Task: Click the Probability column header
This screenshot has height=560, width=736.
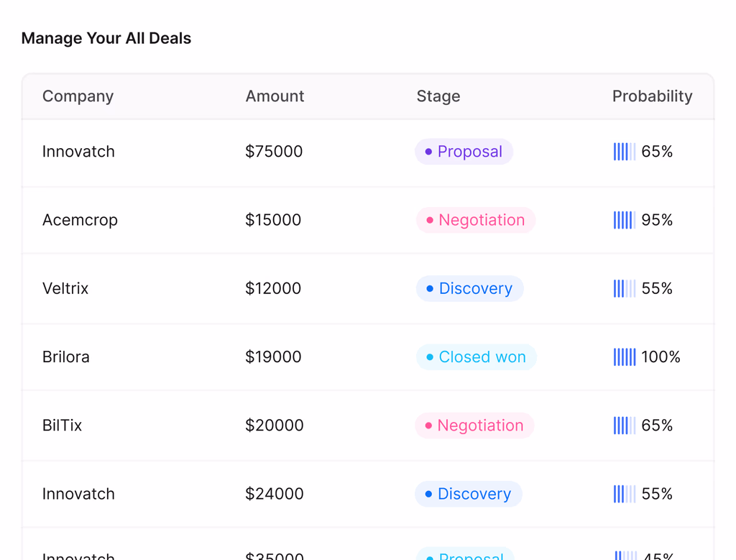Action: click(652, 96)
